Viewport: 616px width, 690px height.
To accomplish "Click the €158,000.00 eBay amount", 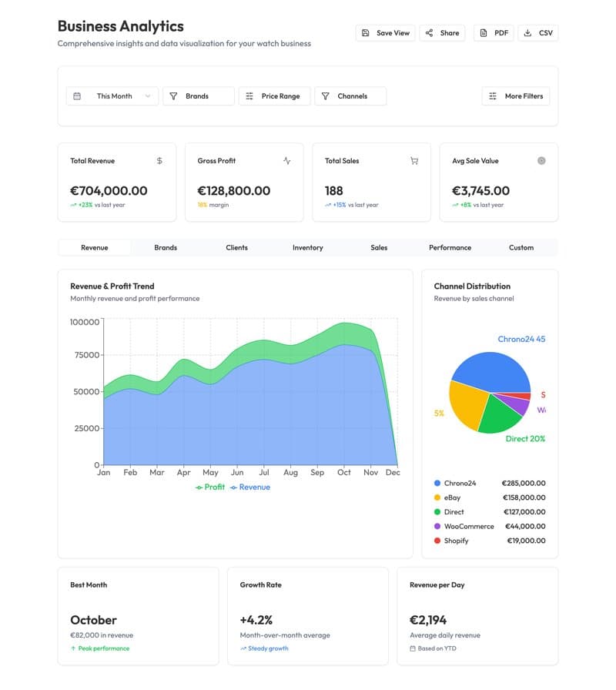I will pyautogui.click(x=524, y=497).
